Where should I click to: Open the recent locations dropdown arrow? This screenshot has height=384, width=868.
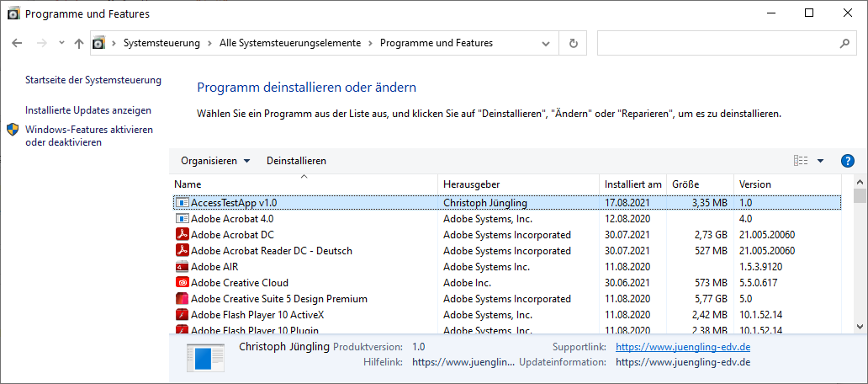(61, 43)
